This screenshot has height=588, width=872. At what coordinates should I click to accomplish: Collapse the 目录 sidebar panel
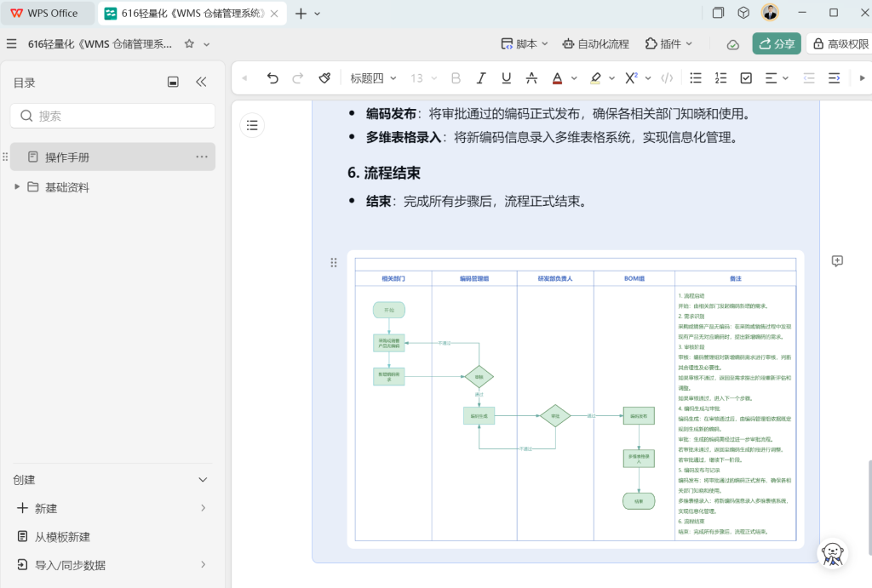pyautogui.click(x=201, y=83)
